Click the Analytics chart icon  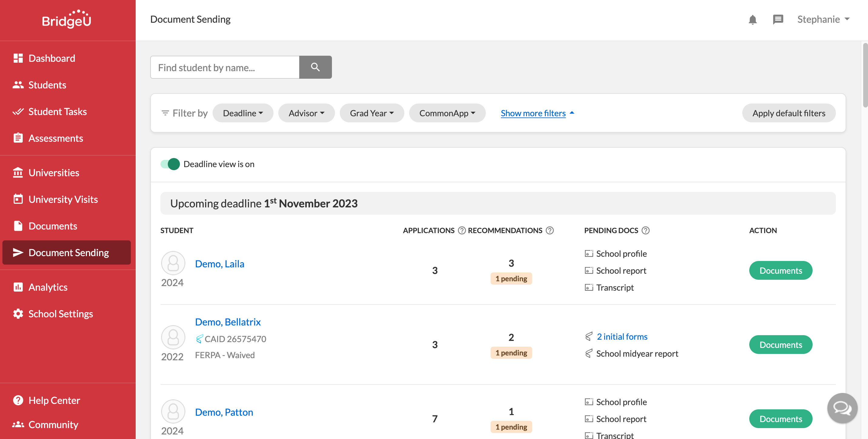click(x=18, y=287)
